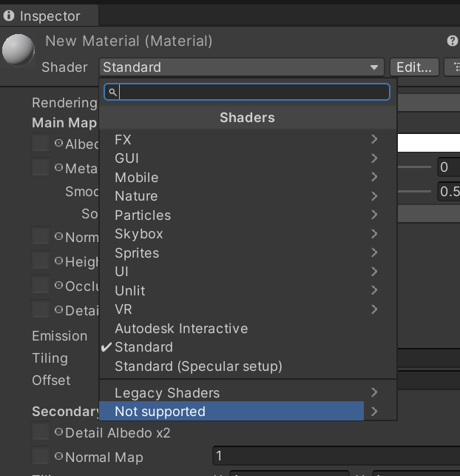Click the secondary Normal Map texture slot
This screenshot has width=460, height=476.
(x=41, y=456)
